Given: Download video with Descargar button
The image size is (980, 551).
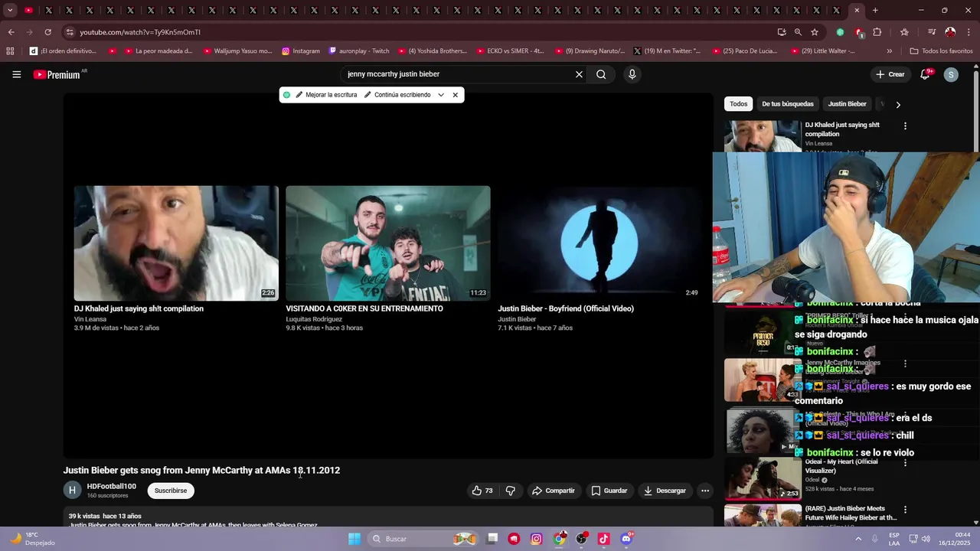Looking at the screenshot, I should pyautogui.click(x=665, y=491).
